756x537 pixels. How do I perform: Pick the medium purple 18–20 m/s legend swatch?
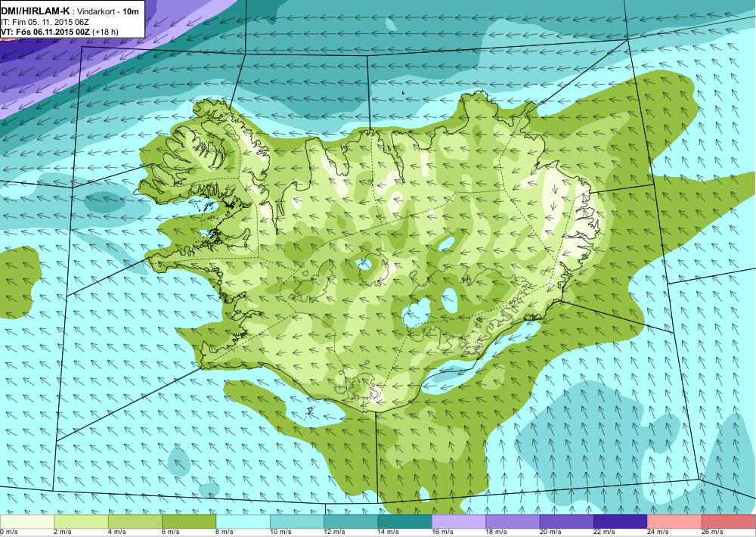click(513, 522)
